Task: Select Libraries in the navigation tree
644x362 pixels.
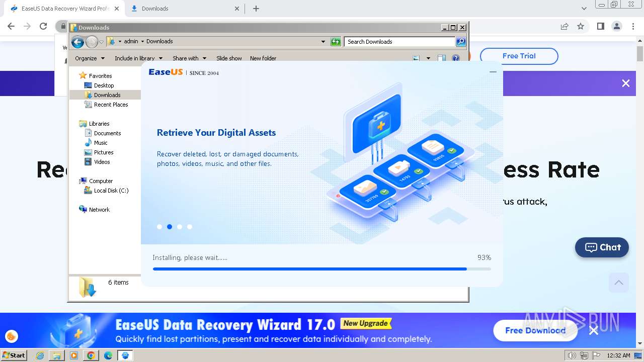Action: pyautogui.click(x=99, y=124)
